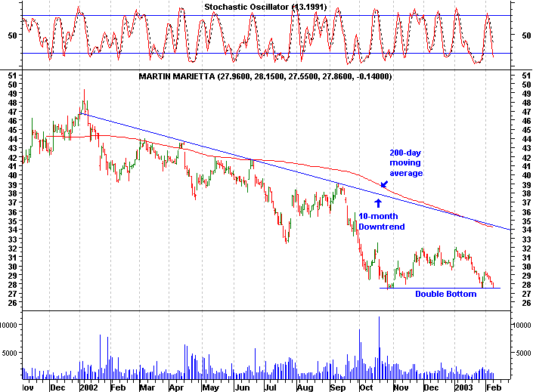The image size is (533, 392).
Task: Click the 50 label on left stochastic axis
Action: pyautogui.click(x=12, y=35)
